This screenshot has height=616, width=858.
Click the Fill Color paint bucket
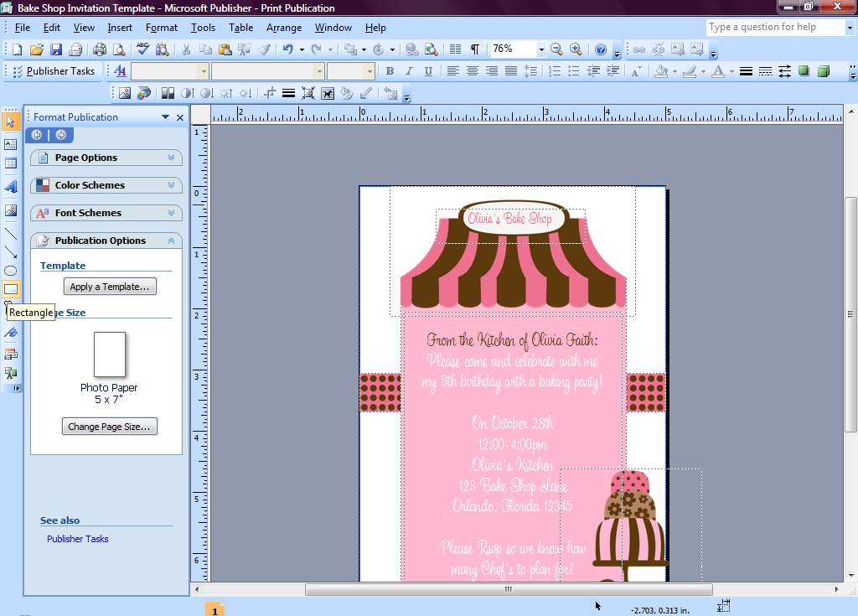[x=661, y=71]
